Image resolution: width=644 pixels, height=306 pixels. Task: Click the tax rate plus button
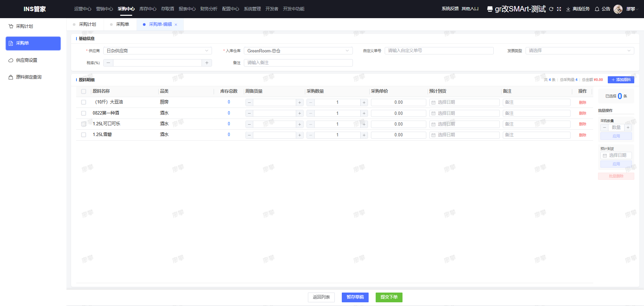(207, 63)
